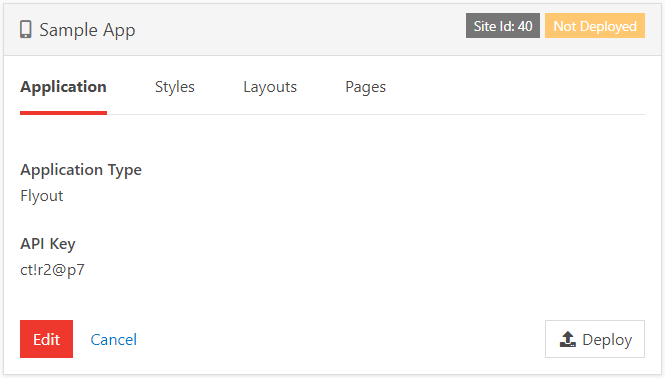This screenshot has width=665, height=378.
Task: Switch to the Styles tab
Action: 175,87
